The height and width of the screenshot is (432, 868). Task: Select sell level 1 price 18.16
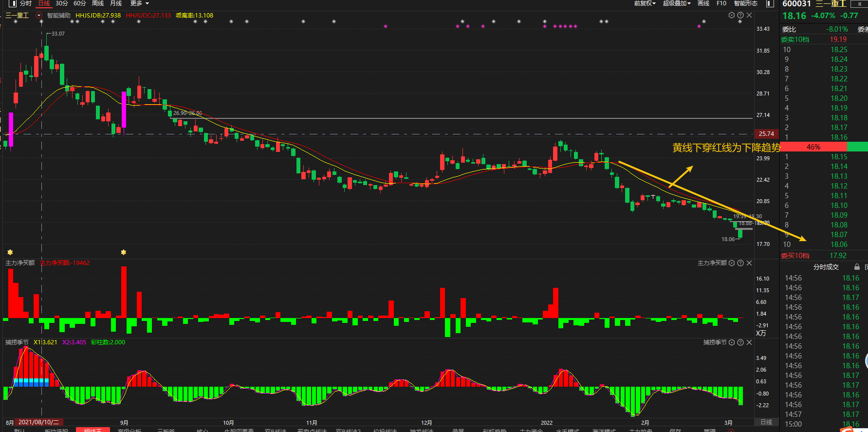[x=839, y=137]
